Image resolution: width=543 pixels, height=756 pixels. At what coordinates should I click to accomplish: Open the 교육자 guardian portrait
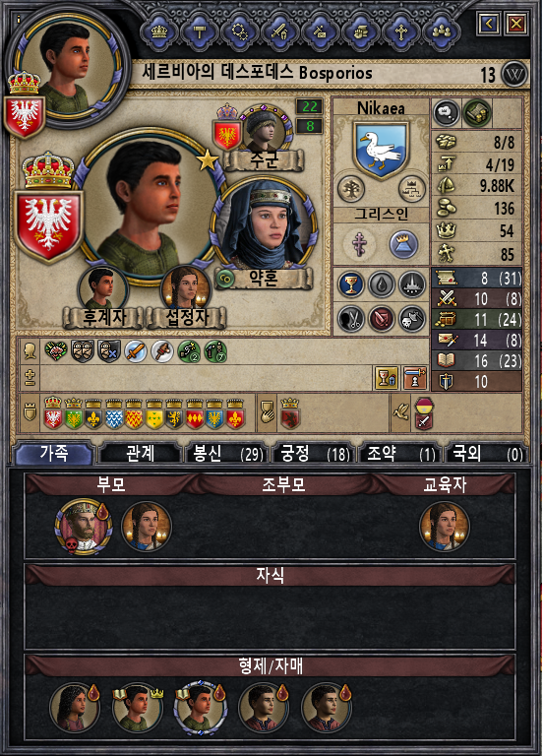click(x=444, y=527)
